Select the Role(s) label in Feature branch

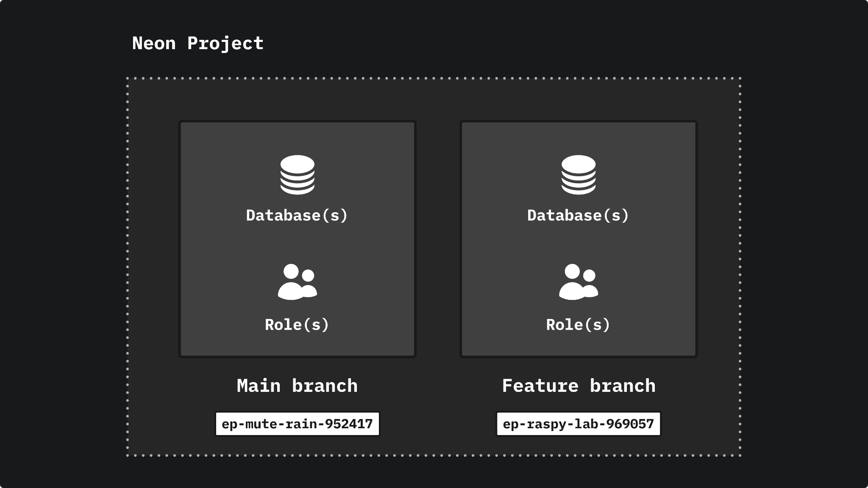point(578,324)
